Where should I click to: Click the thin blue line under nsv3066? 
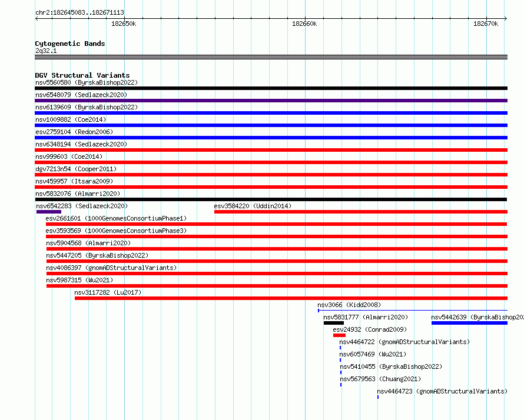point(413,311)
